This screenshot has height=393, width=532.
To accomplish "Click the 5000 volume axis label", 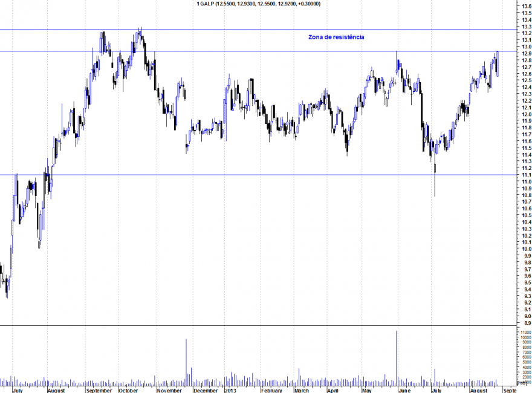I will [x=527, y=362].
